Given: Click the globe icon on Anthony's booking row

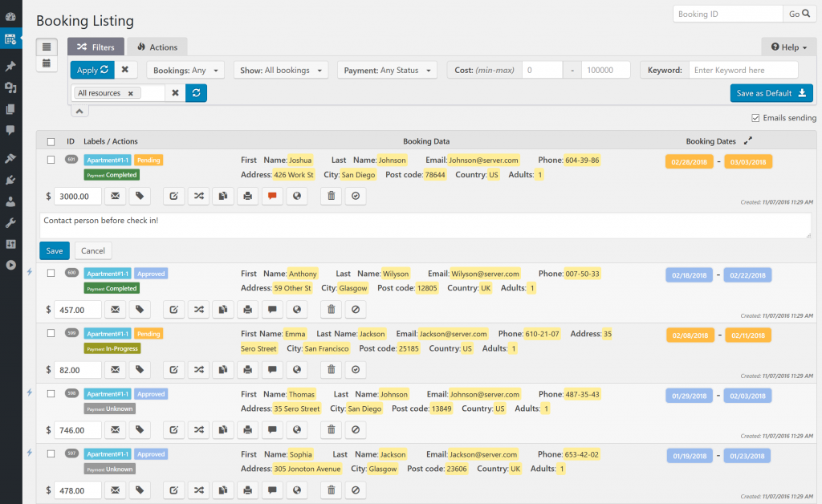Looking at the screenshot, I should click(x=297, y=309).
